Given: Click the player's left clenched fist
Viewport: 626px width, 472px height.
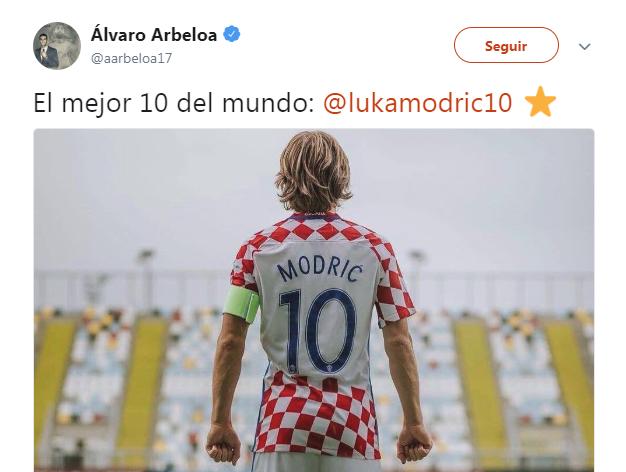Looking at the screenshot, I should point(223,444).
